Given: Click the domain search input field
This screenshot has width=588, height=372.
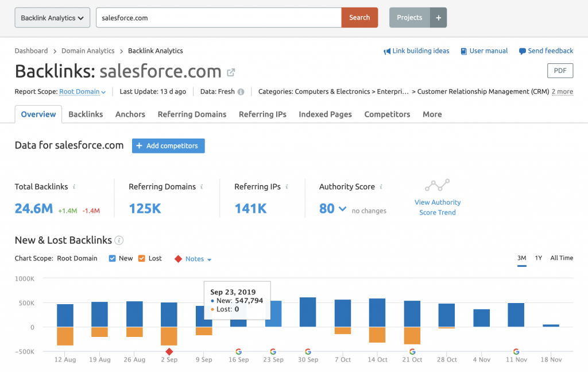Looking at the screenshot, I should tap(218, 18).
